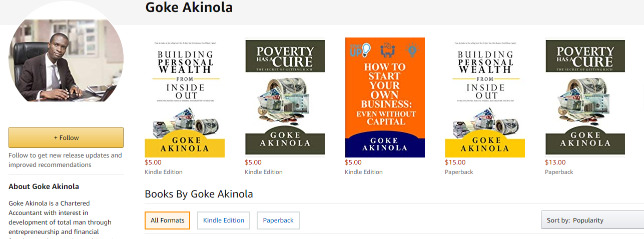Image resolution: width=644 pixels, height=239 pixels.
Task: Open the Sort by Popularity dropdown
Action: coord(592,220)
